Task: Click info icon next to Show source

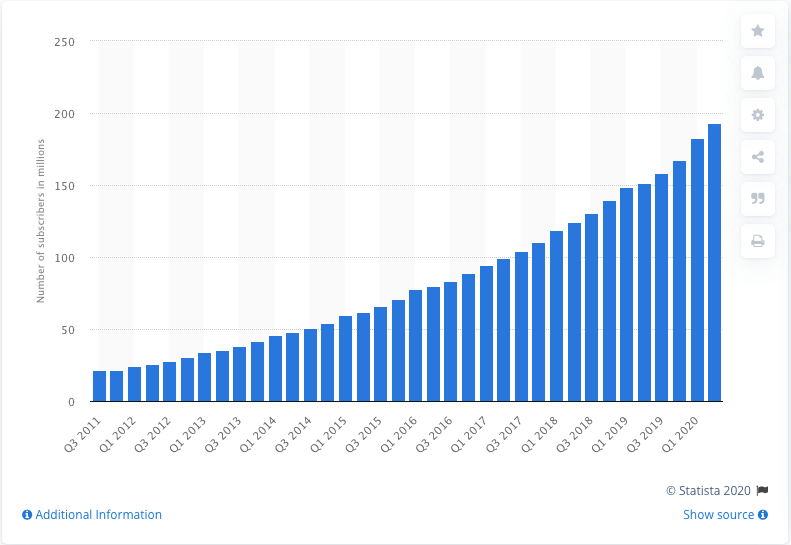Action: pyautogui.click(x=763, y=515)
